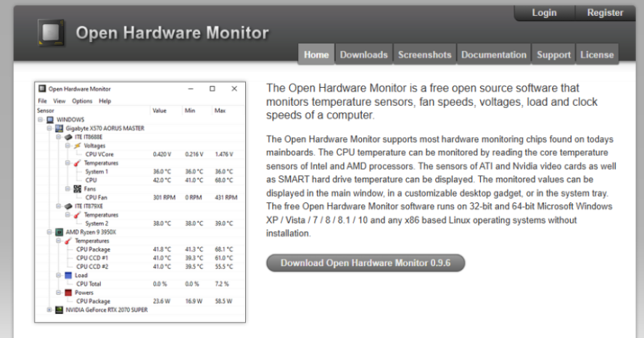644x338 pixels.
Task: Open the View menu
Action: (59, 101)
